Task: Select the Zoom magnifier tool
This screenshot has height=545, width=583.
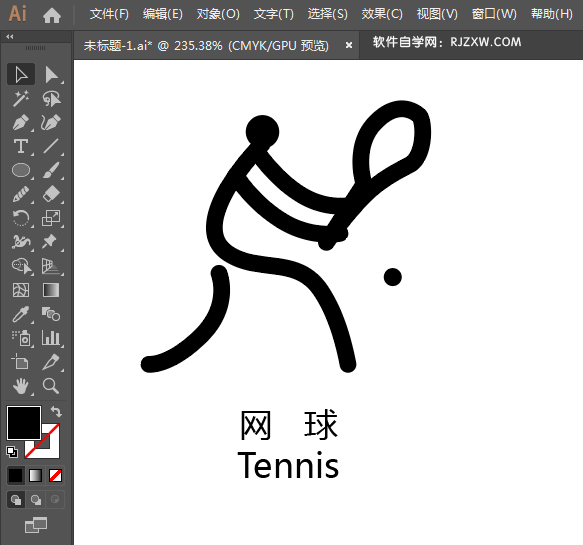Action: 51,386
